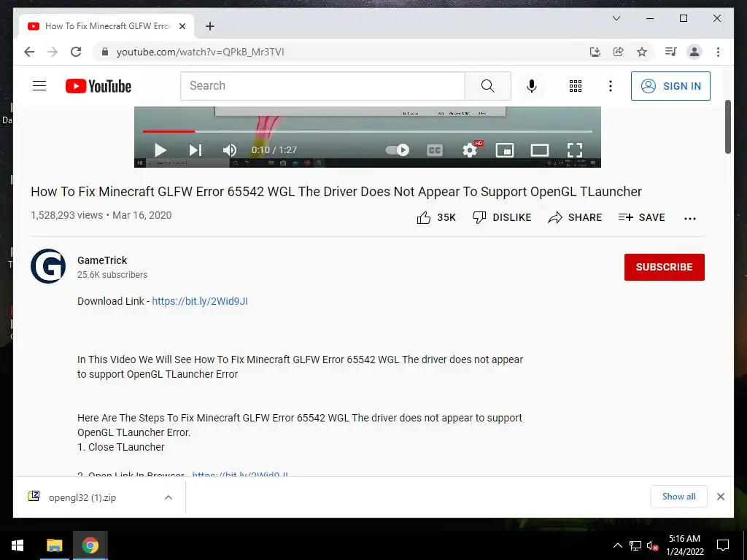The image size is (747, 560).
Task: Open tab search chevron
Action: (x=616, y=18)
